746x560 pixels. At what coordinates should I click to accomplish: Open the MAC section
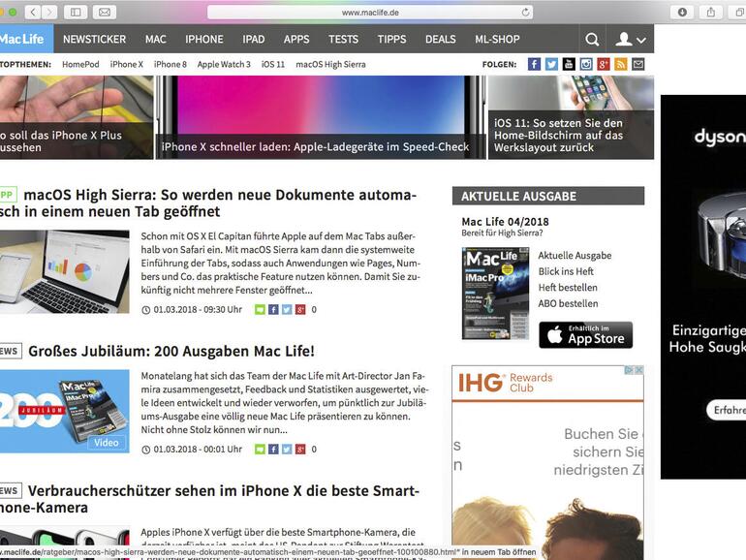tap(156, 39)
